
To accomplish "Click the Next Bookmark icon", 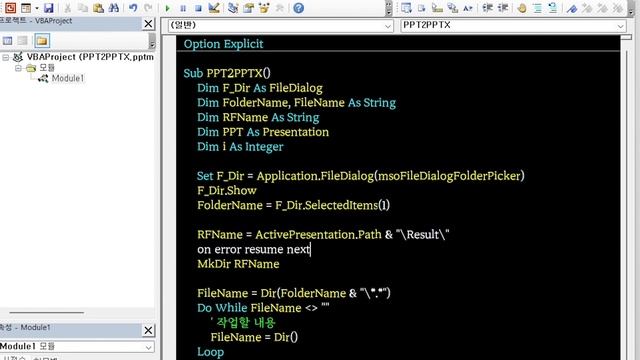I will [587, 8].
